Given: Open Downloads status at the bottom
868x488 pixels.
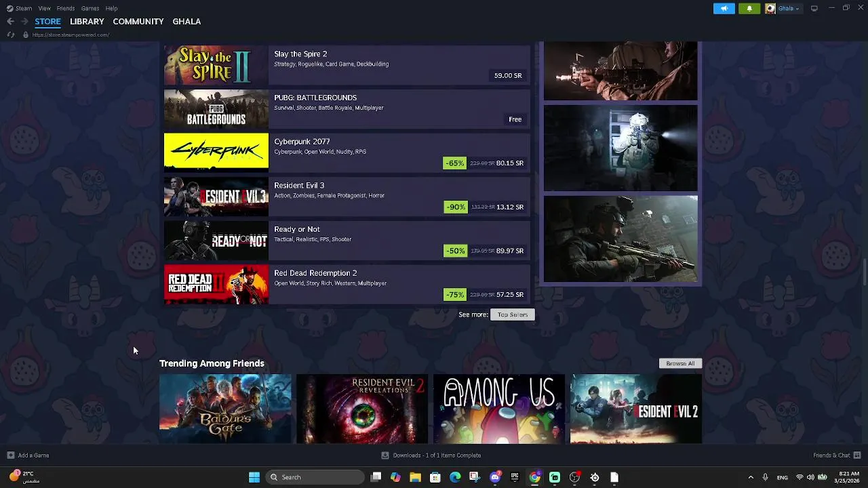Looking at the screenshot, I should pyautogui.click(x=431, y=455).
